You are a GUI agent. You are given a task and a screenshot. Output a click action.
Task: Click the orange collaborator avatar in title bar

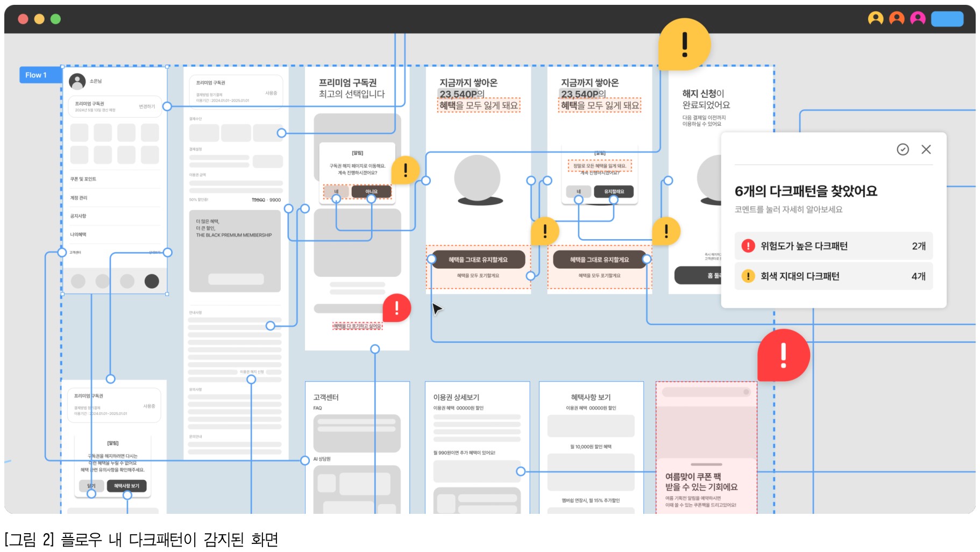coord(897,19)
